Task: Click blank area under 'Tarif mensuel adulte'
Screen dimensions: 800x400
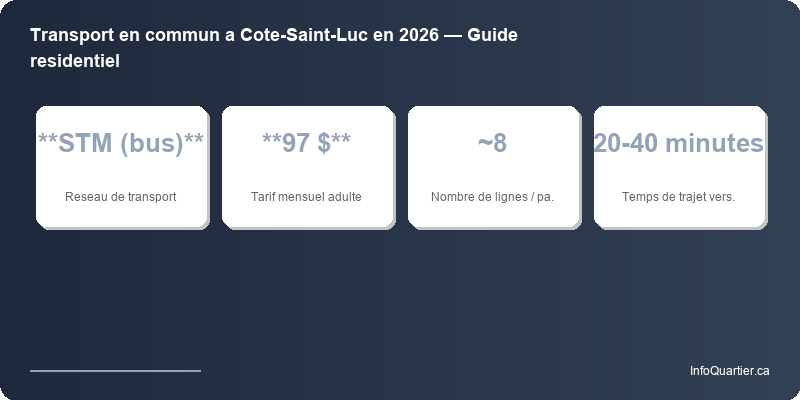Action: (306, 216)
